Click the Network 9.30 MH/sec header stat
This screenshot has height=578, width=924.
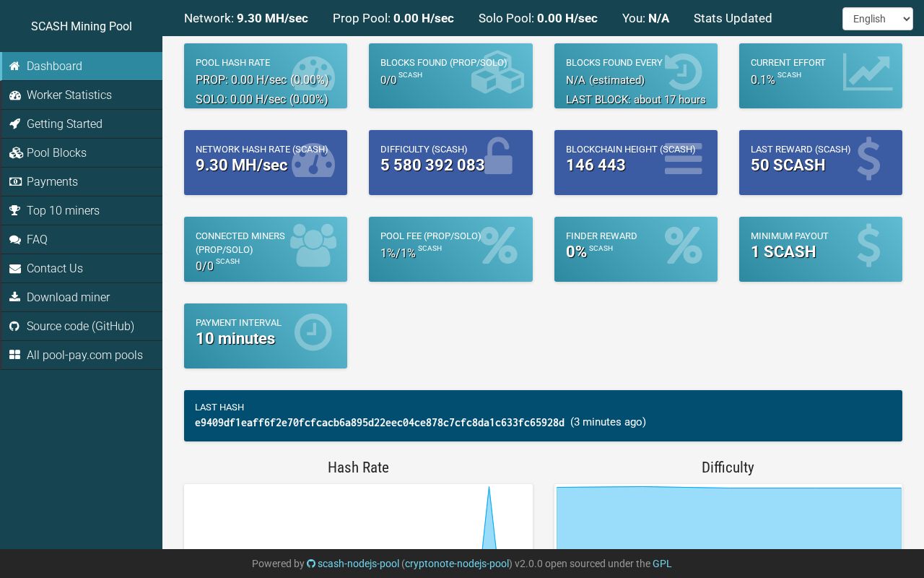pos(246,18)
